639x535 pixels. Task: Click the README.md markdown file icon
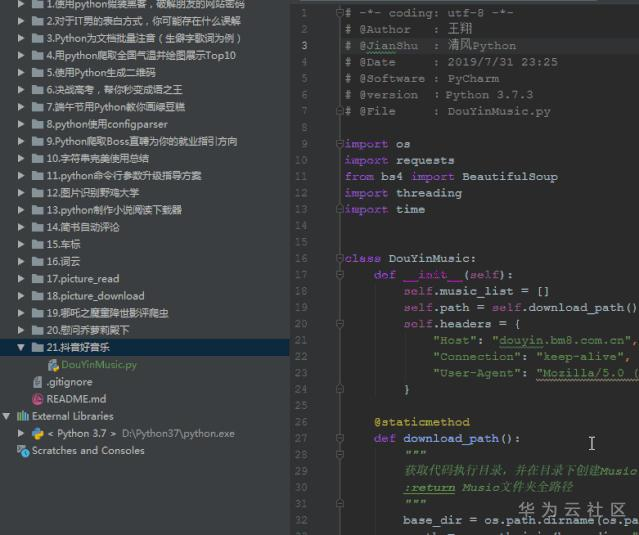coord(37,399)
